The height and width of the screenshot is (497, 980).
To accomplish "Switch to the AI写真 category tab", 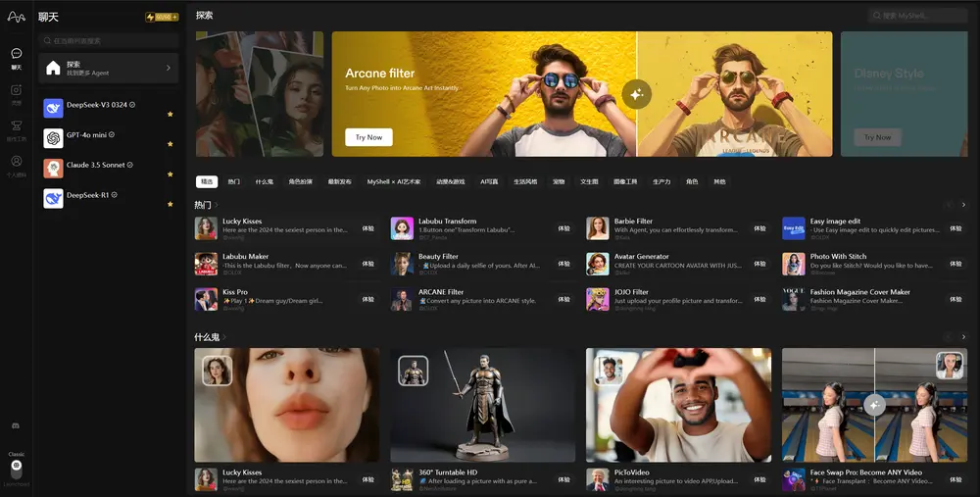I will 489,182.
